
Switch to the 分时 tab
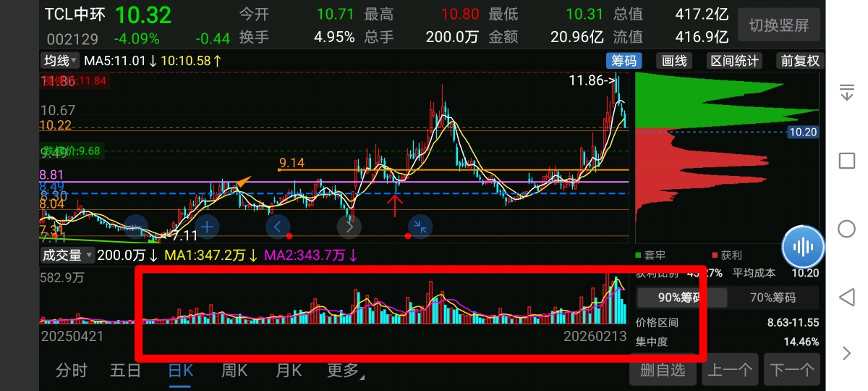(x=71, y=370)
